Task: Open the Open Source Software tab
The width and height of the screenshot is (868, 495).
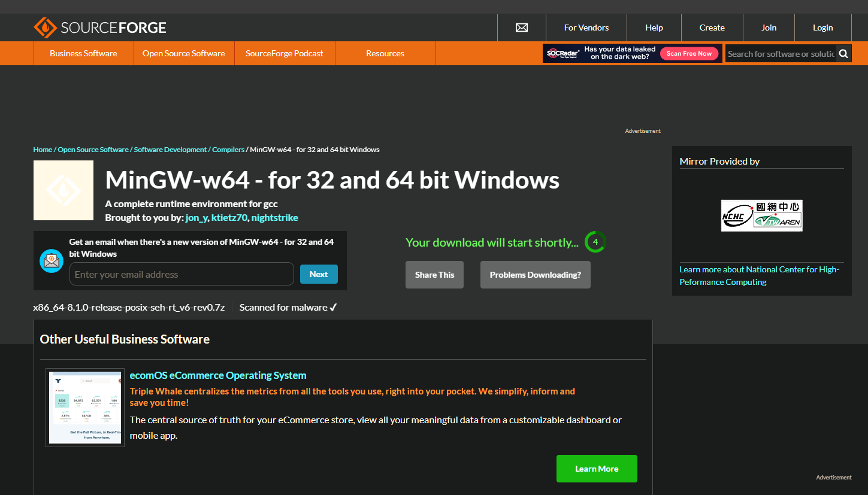Action: click(184, 53)
